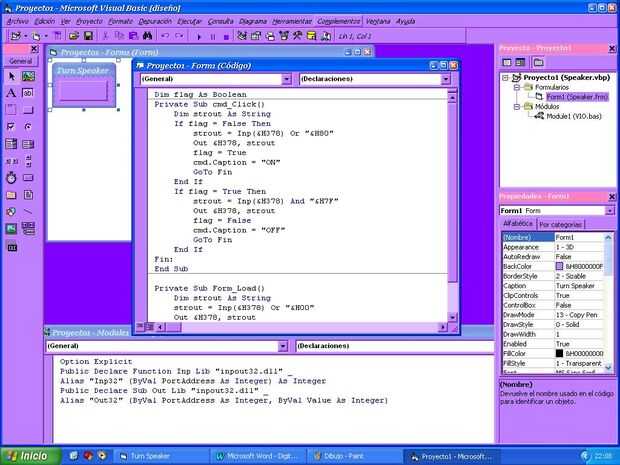The width and height of the screenshot is (620, 465).
Task: Click Open Project toolbar icon
Action: pos(74,36)
